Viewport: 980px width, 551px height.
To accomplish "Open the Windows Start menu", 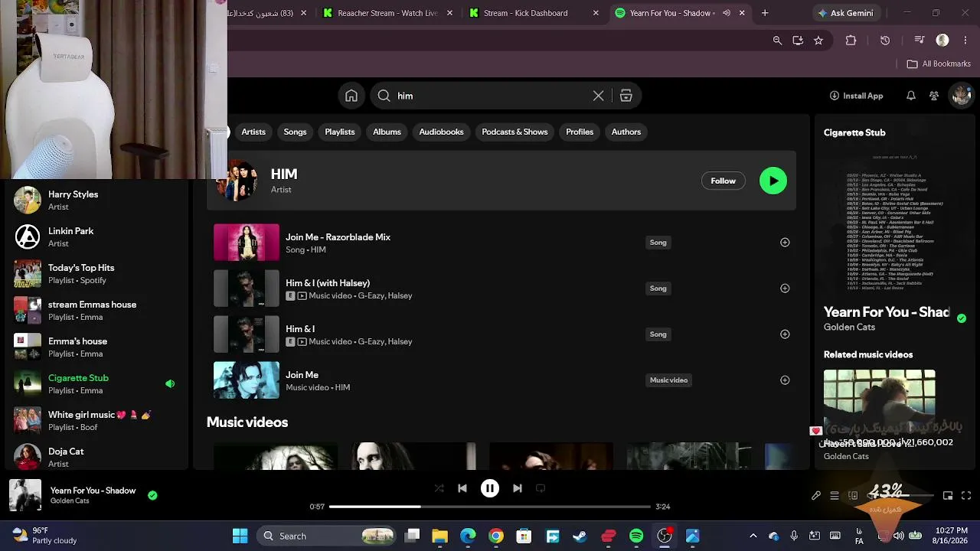I will (x=240, y=536).
